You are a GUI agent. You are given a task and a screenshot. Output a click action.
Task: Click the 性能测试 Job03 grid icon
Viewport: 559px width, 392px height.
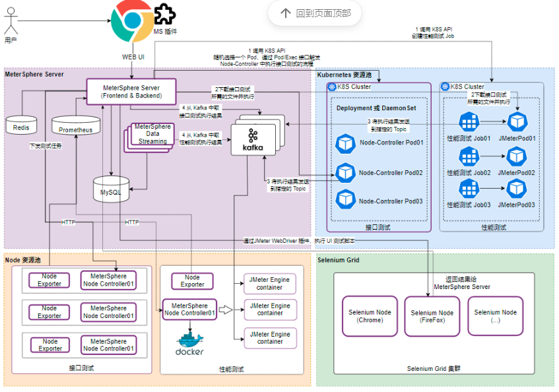pos(469,188)
